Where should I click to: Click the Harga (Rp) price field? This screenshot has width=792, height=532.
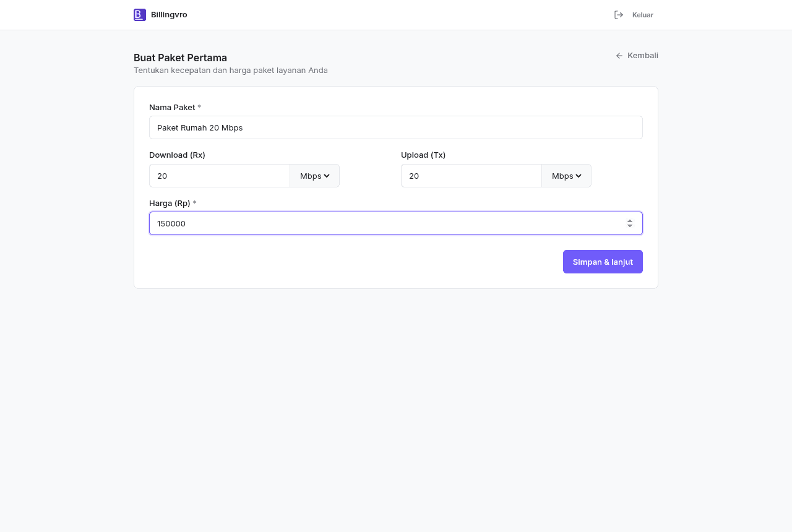pyautogui.click(x=396, y=223)
